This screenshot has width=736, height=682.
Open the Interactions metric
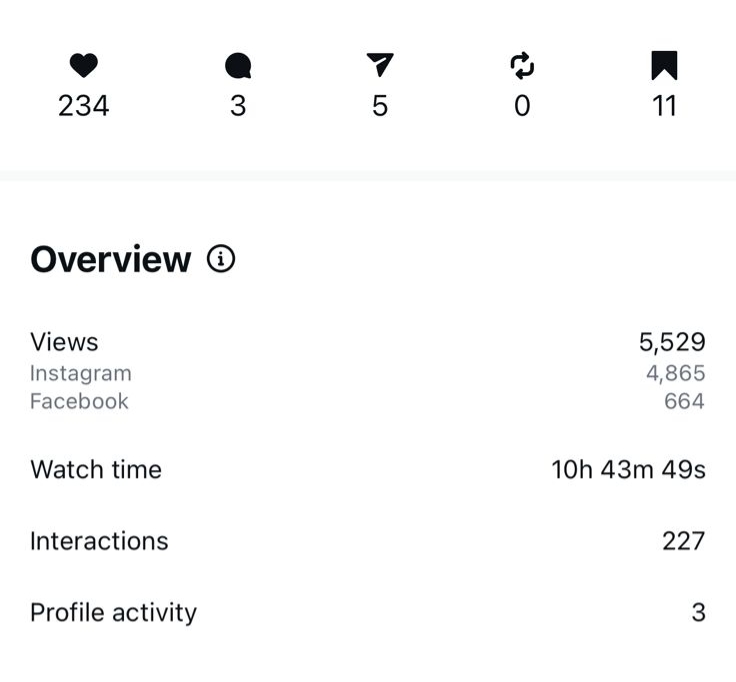pos(99,541)
